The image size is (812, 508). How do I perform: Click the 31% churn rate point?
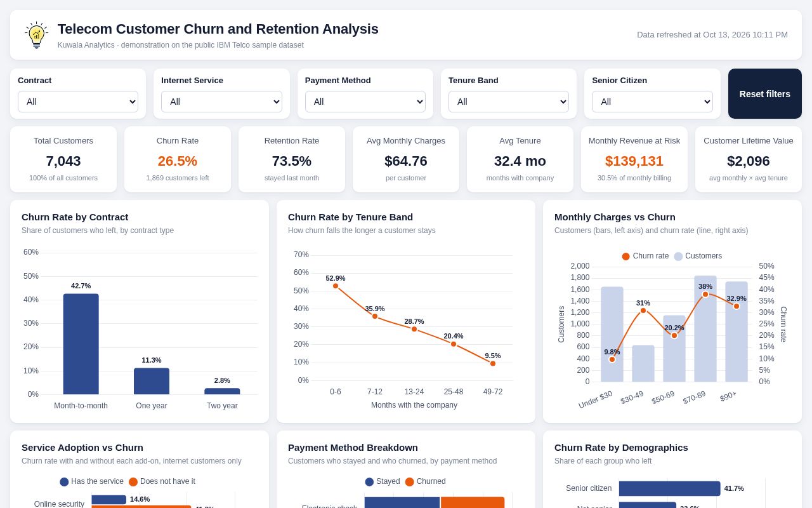coord(643,311)
